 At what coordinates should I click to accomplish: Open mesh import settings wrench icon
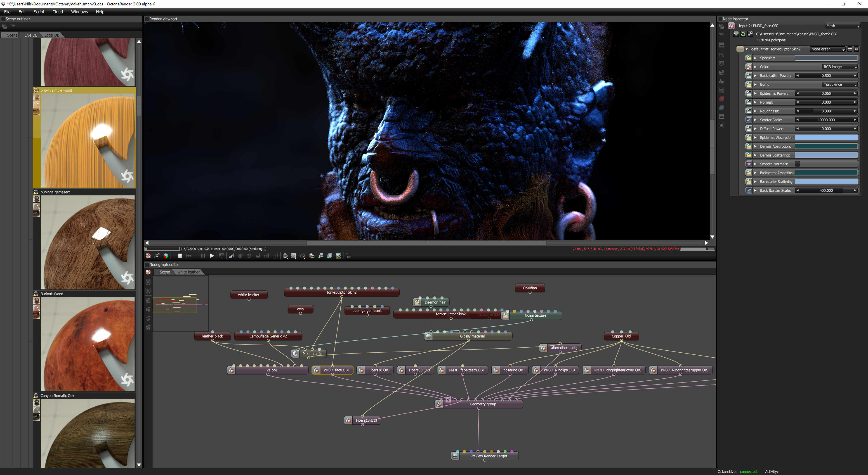pos(750,34)
